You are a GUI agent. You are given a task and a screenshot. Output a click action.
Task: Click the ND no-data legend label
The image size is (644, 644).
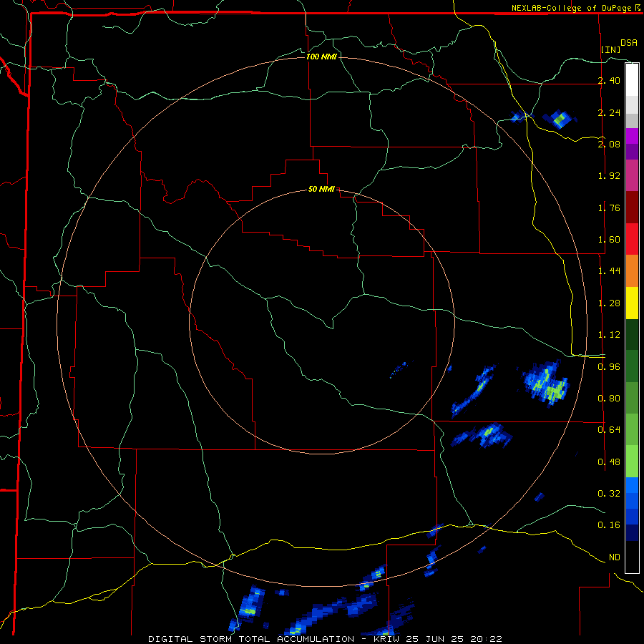click(x=615, y=557)
